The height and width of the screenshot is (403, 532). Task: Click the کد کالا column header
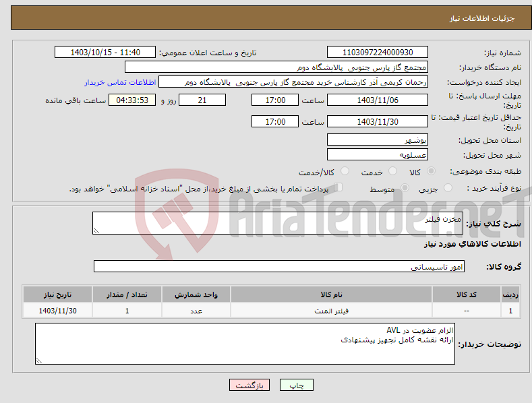coord(467,294)
